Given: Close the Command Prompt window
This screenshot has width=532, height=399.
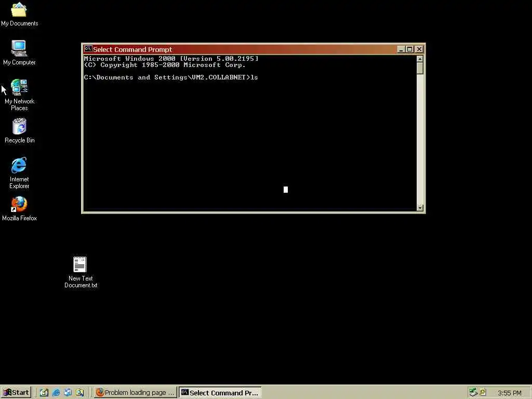Looking at the screenshot, I should (419, 49).
